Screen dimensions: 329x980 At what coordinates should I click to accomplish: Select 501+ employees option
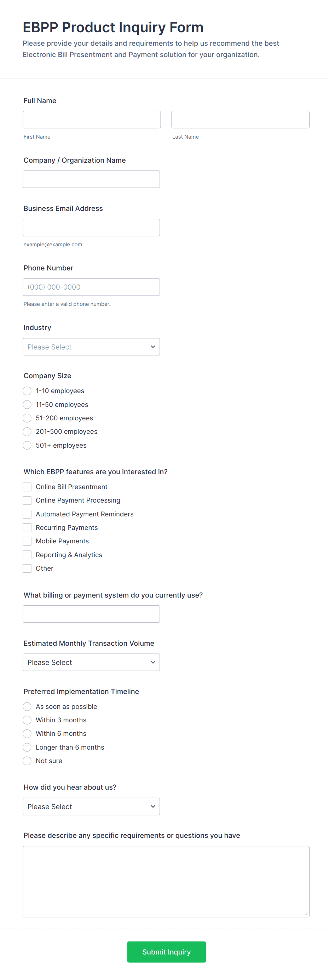coord(27,446)
